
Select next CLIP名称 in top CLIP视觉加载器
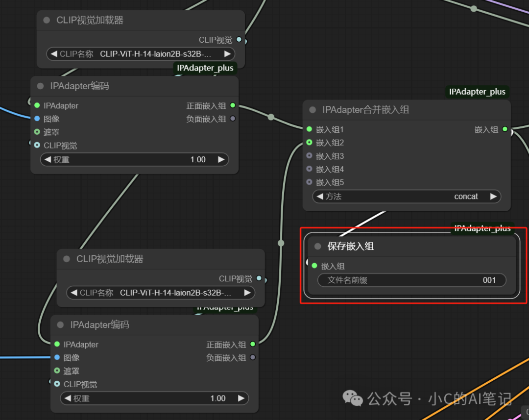click(x=227, y=54)
